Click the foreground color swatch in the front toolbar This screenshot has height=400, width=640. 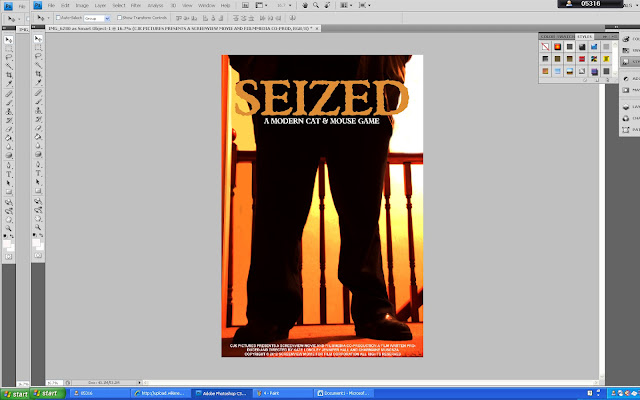pos(36,242)
